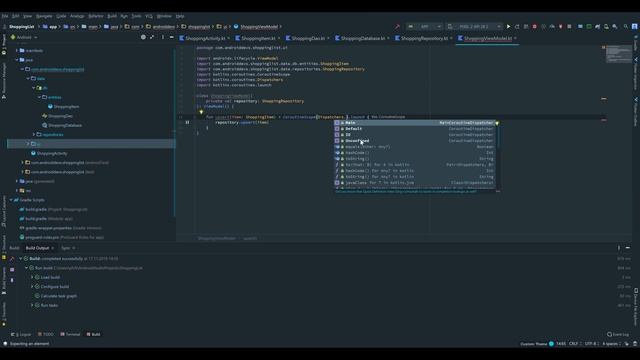This screenshot has height=360, width=640.
Task: Select the Default dispatcher suggestion
Action: click(x=415, y=129)
